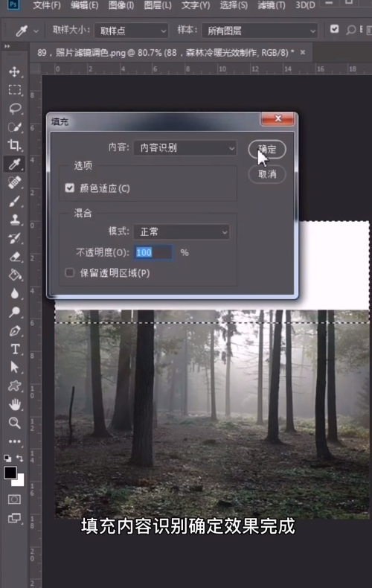The height and width of the screenshot is (588, 372).
Task: Select the Pen tool
Action: click(15, 330)
